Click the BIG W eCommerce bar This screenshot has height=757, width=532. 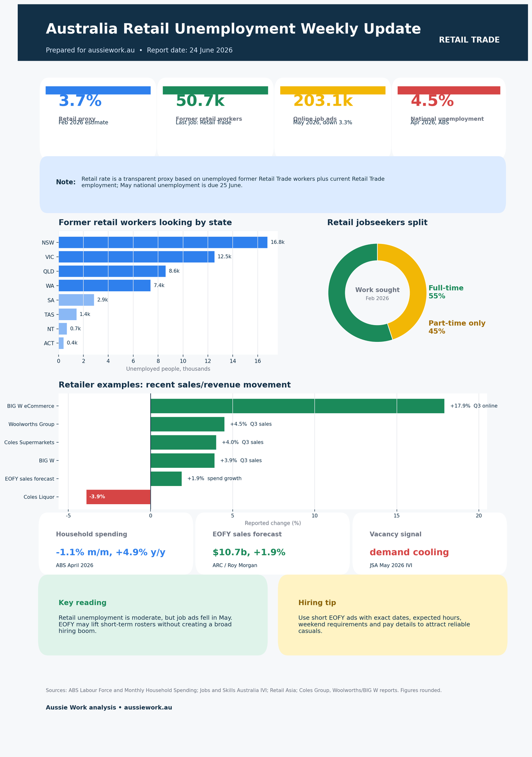coord(297,406)
